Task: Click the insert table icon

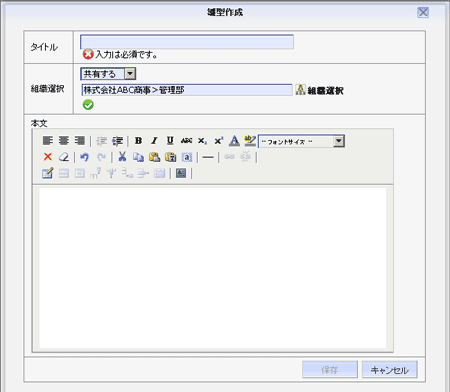Action: pos(48,173)
